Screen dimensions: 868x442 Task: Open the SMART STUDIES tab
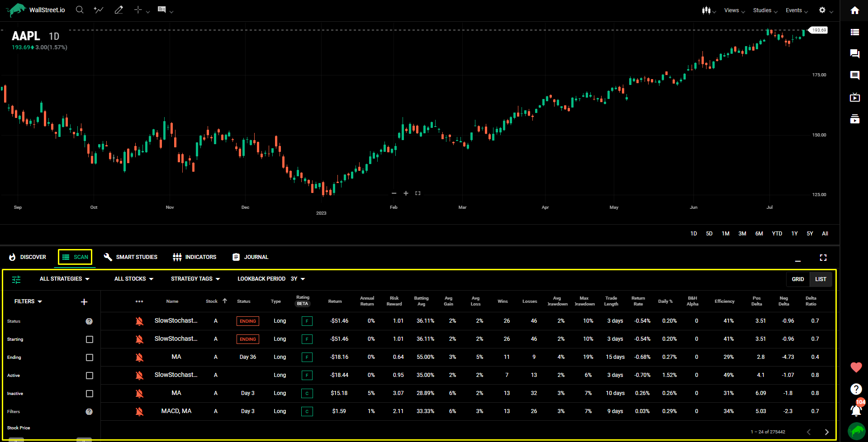(131, 257)
